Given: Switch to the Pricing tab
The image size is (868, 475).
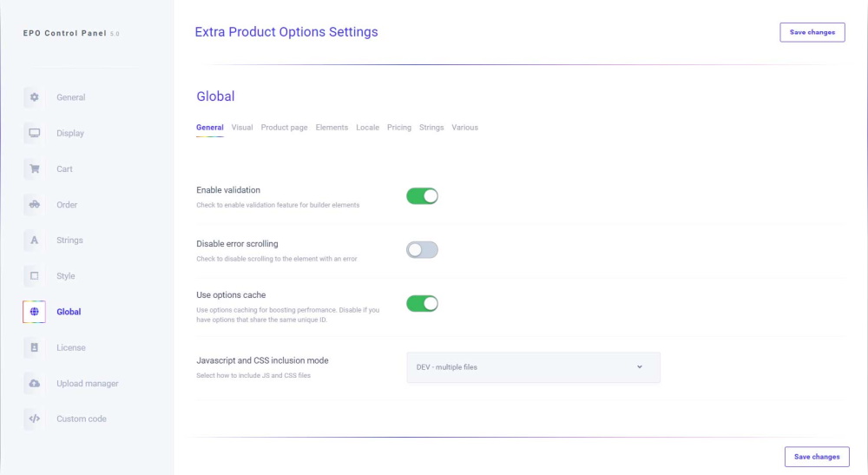Looking at the screenshot, I should (399, 128).
